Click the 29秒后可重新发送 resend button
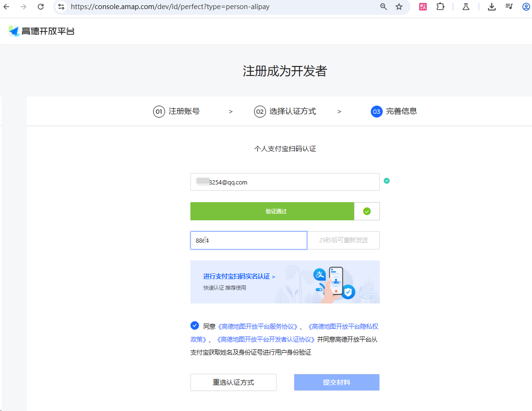The image size is (532, 411). (344, 240)
